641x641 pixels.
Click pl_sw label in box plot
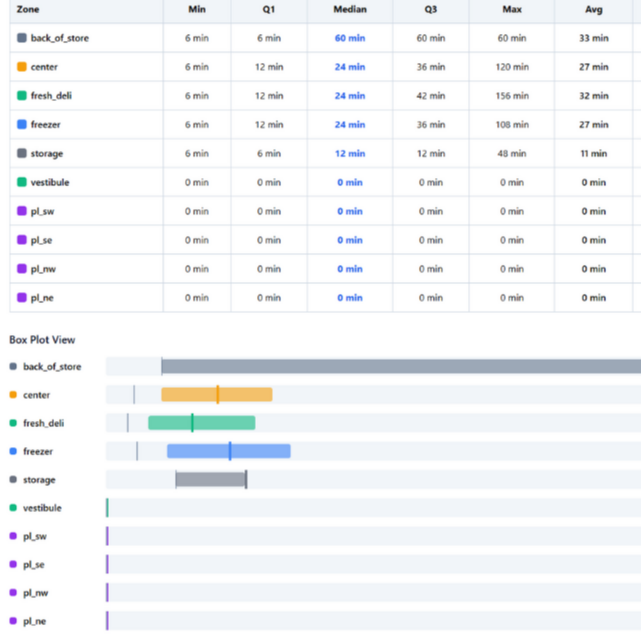point(35,536)
